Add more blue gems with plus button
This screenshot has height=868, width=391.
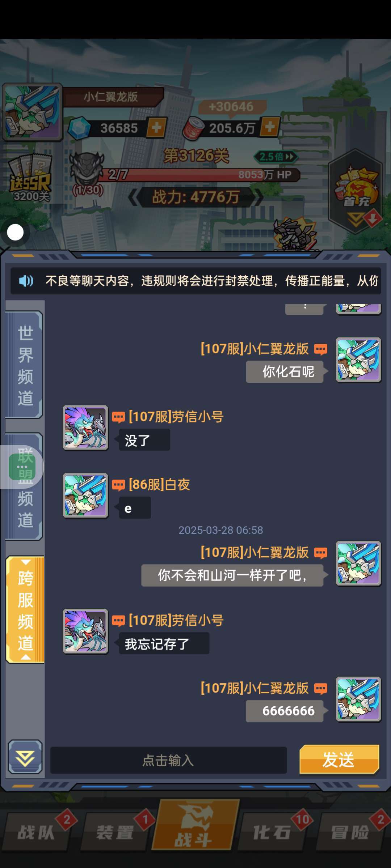coord(156,127)
